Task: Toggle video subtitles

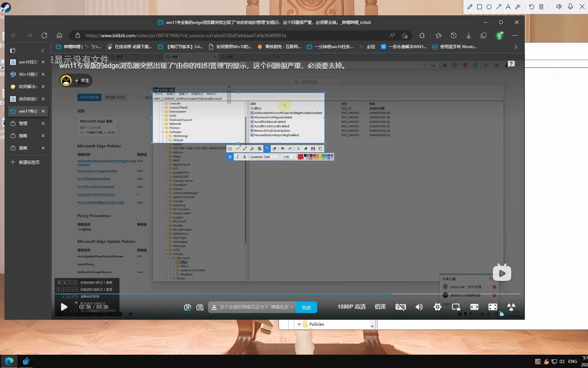Action: click(x=400, y=307)
